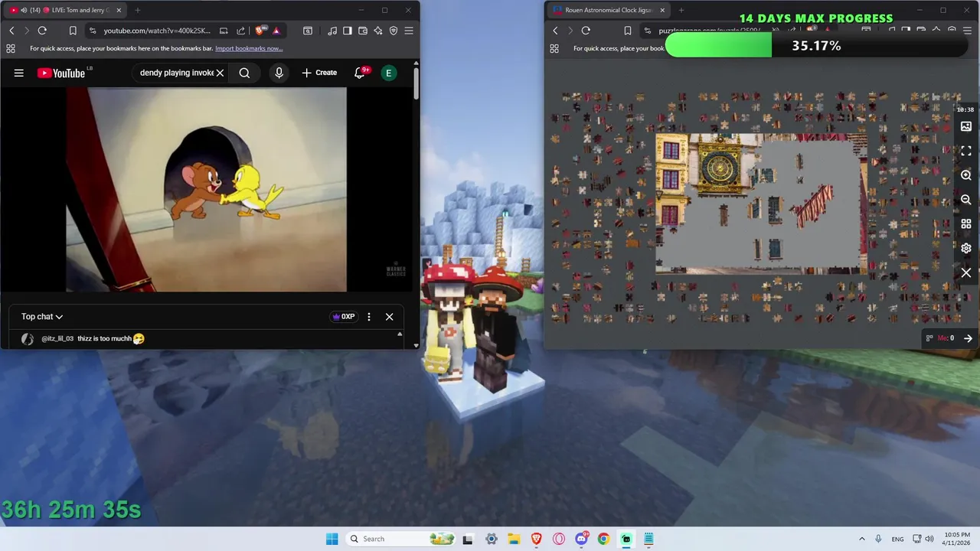The image size is (980, 551).
Task: Reload the YouTube page
Action: coord(42,31)
